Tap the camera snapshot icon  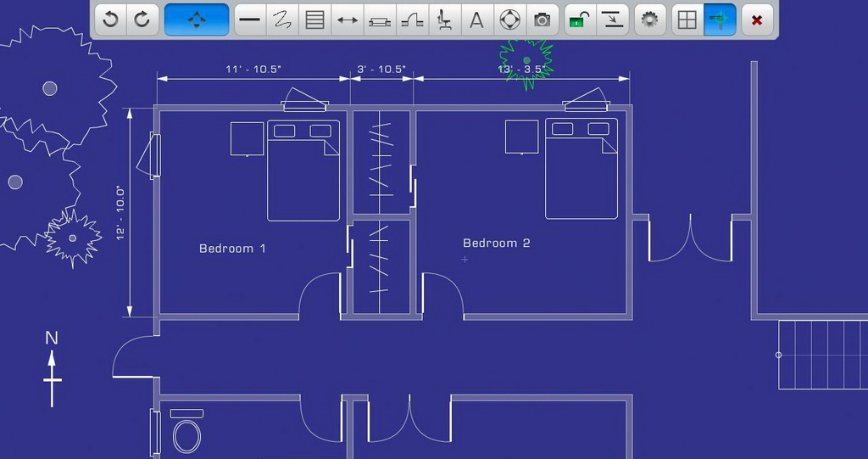point(542,20)
